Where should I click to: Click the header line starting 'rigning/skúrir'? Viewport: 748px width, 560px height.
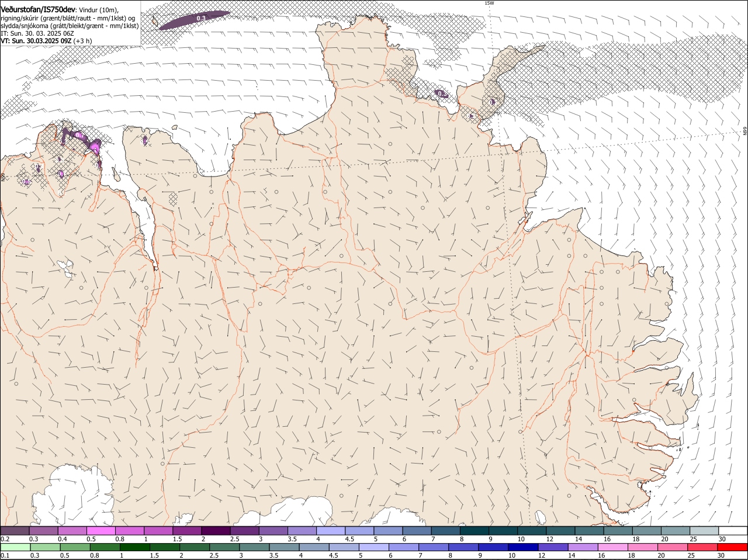coord(68,18)
